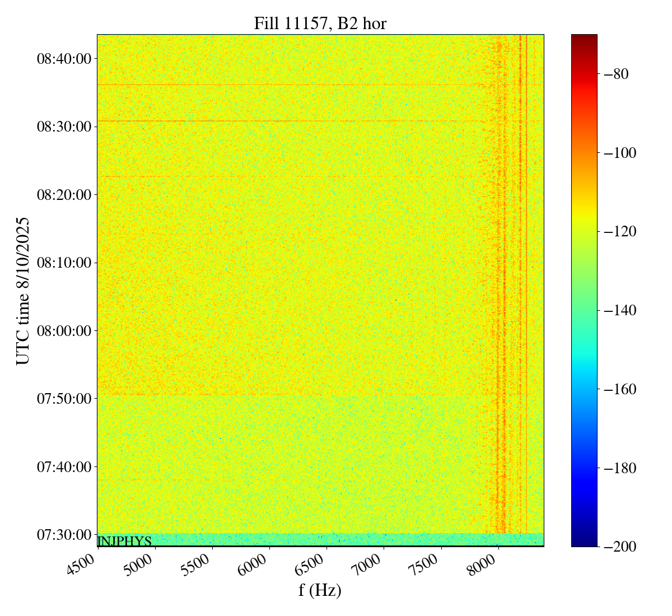Click the plot title 'Fill 11157, B2 hor'
The height and width of the screenshot is (616, 672).
320,23
